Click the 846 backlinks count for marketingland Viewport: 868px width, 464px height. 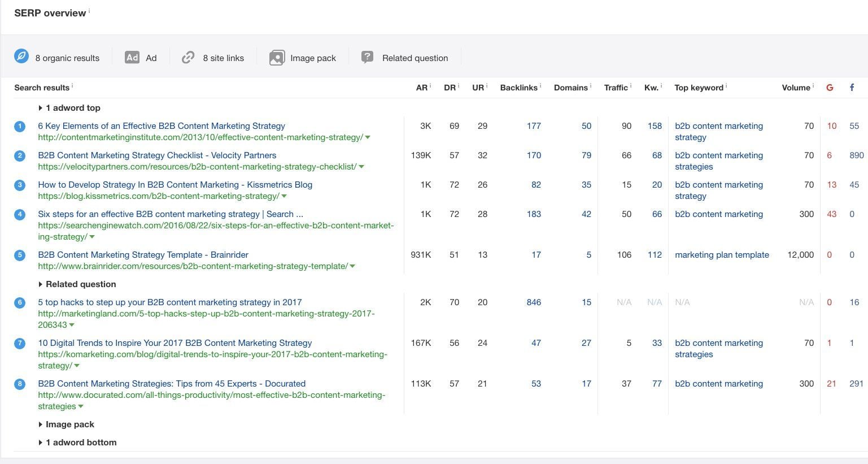(534, 302)
